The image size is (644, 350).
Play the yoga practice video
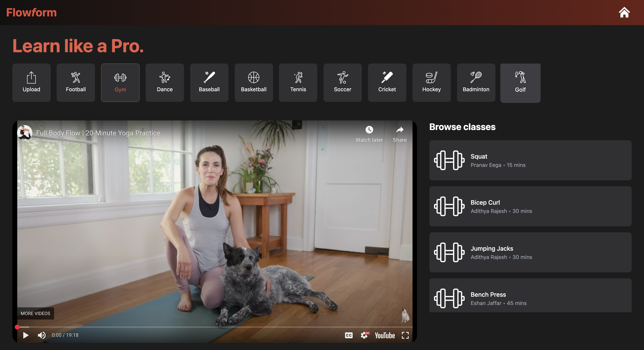[x=26, y=335]
